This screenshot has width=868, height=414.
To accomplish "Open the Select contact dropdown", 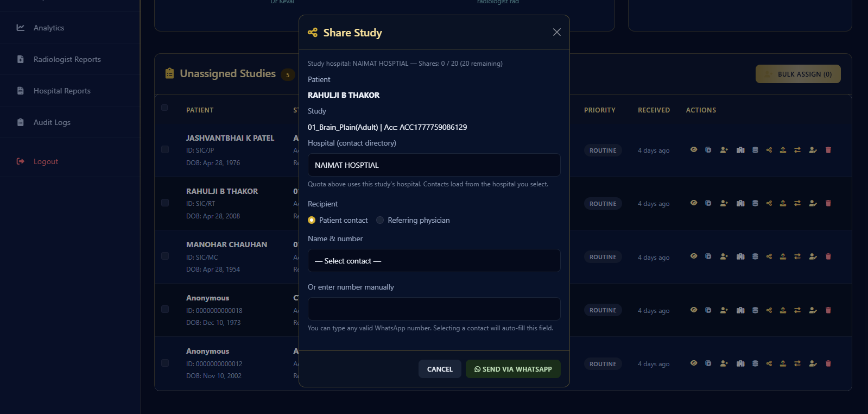I will tap(434, 261).
